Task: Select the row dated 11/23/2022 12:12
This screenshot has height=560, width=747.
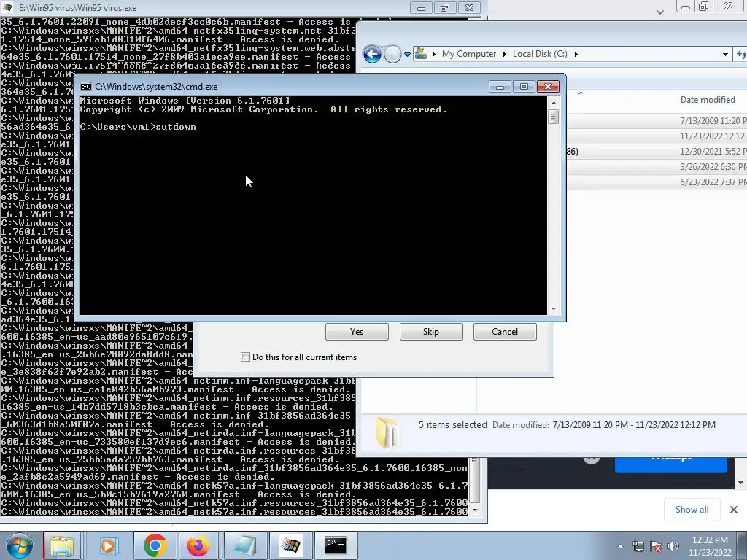Action: pos(657,136)
